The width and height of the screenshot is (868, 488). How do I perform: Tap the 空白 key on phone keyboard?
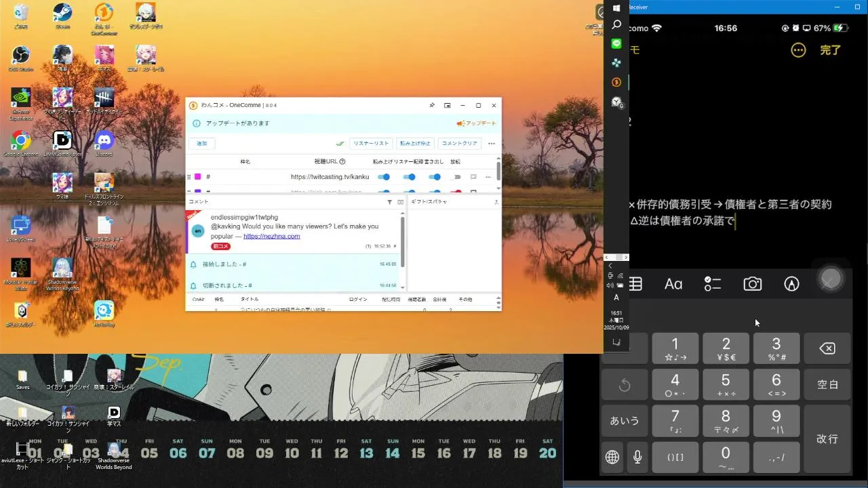(x=827, y=384)
